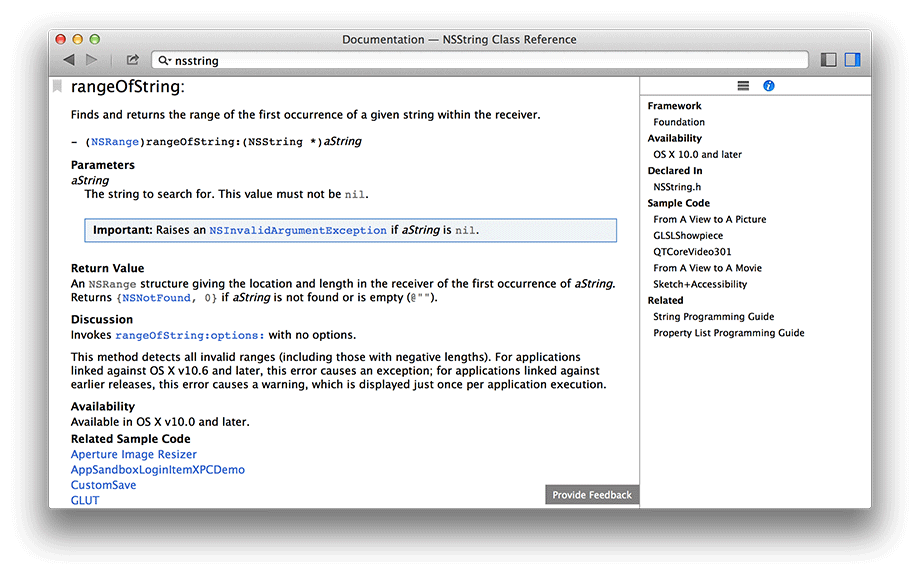The width and height of the screenshot is (920, 576).
Task: Open the rangeOfString:options: link
Action: [x=190, y=336]
